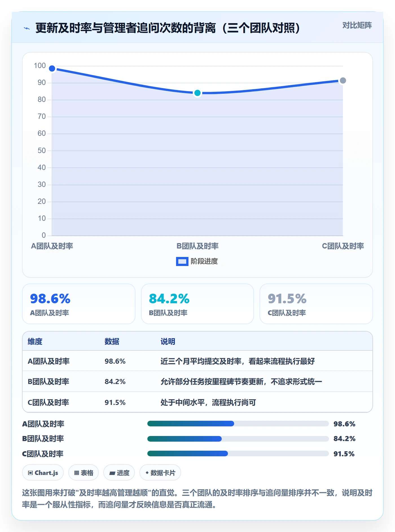The width and height of the screenshot is (395, 532).
Task: Click the 维度 column header
Action: 35,341
